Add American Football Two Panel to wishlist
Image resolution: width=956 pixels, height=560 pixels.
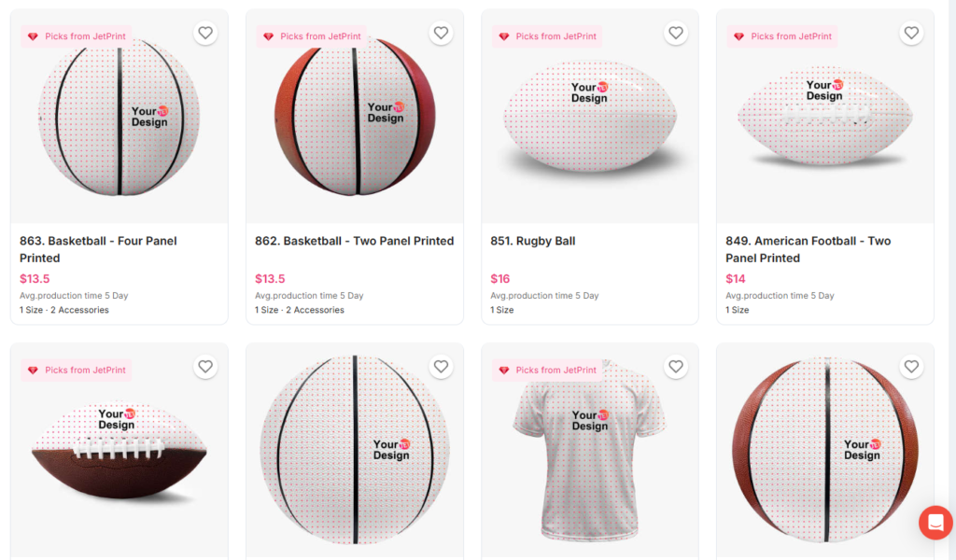(911, 33)
